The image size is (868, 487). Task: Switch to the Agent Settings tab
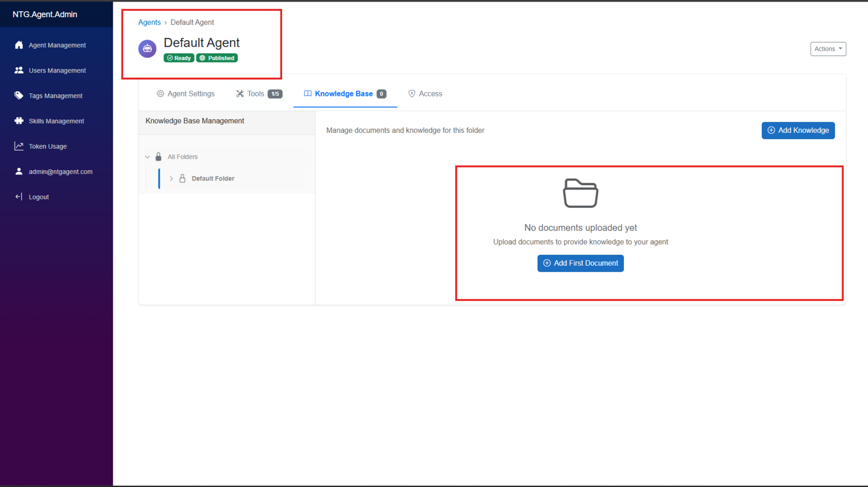pos(186,94)
